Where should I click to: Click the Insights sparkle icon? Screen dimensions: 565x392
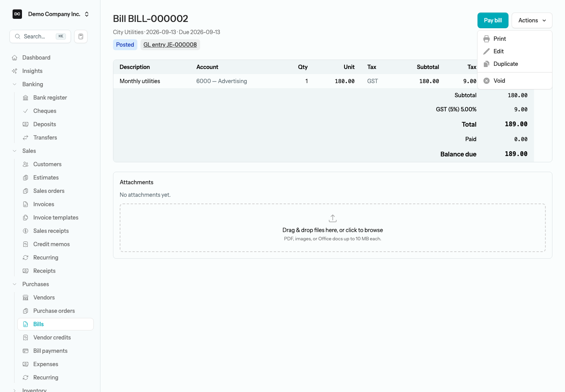tap(15, 71)
